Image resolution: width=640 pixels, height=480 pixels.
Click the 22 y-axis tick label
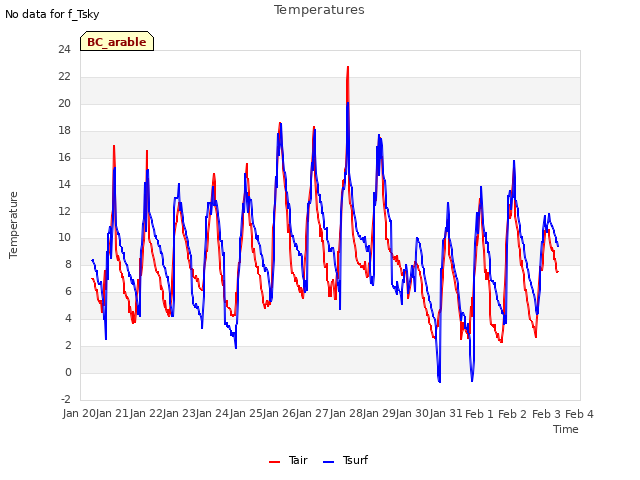point(64,77)
